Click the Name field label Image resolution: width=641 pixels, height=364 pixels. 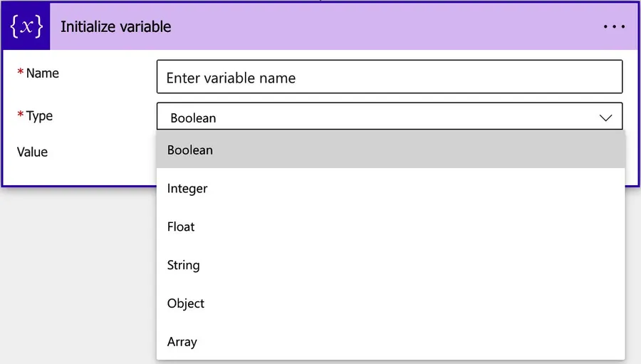(x=42, y=73)
